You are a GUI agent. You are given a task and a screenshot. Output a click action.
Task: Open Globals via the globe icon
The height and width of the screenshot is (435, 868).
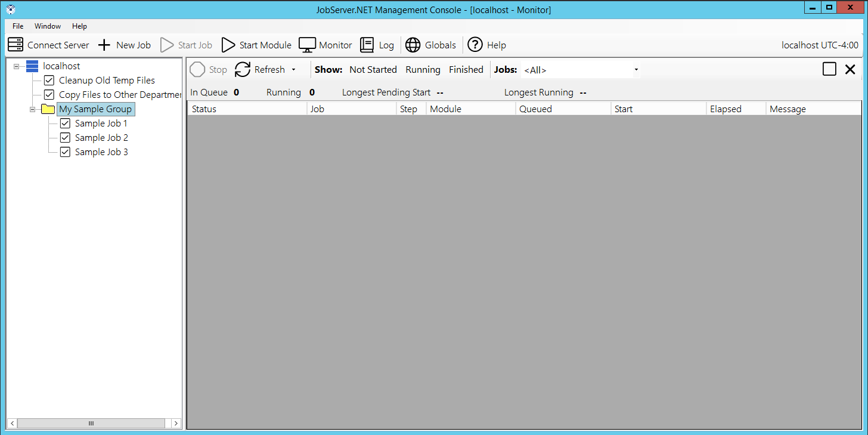(x=413, y=45)
